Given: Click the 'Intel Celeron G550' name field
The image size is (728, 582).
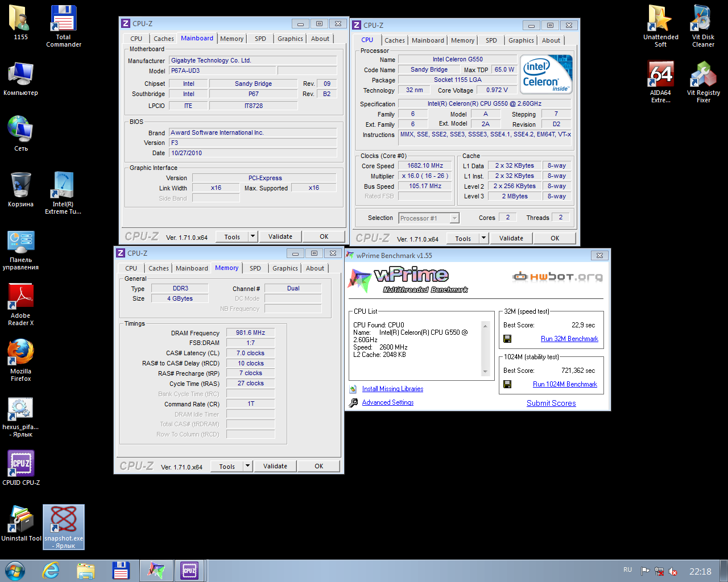Looking at the screenshot, I should point(457,59).
